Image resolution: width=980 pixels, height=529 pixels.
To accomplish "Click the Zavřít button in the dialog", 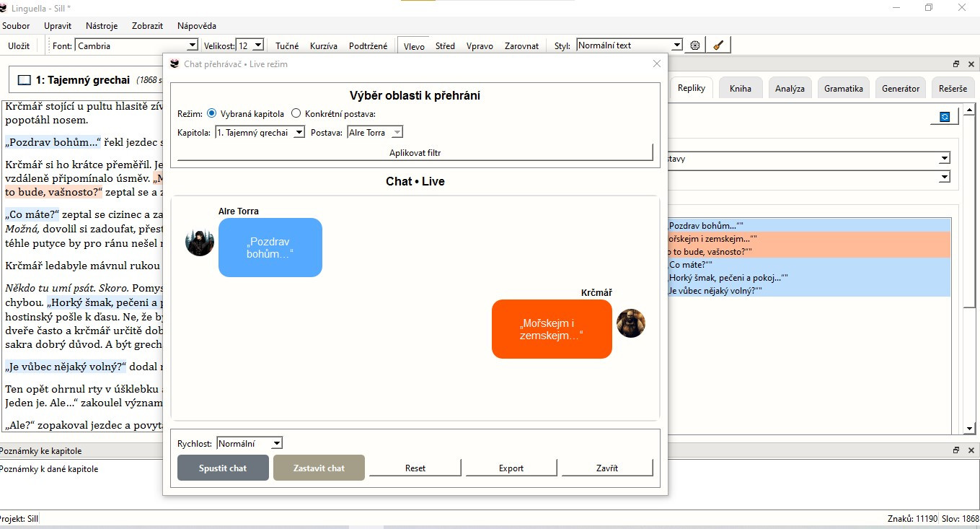I will click(x=607, y=468).
